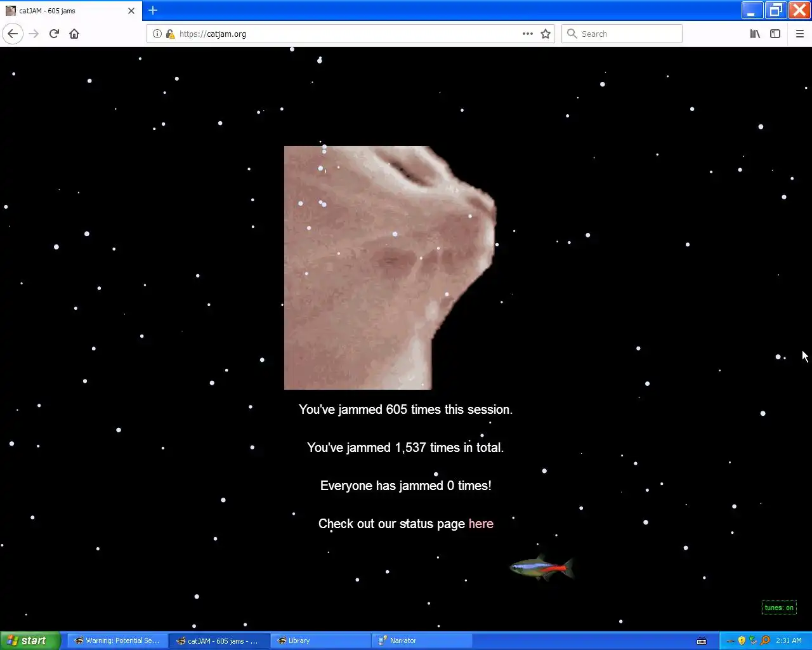Open the Library menu in toolbar
This screenshot has width=812, height=650.
click(755, 34)
